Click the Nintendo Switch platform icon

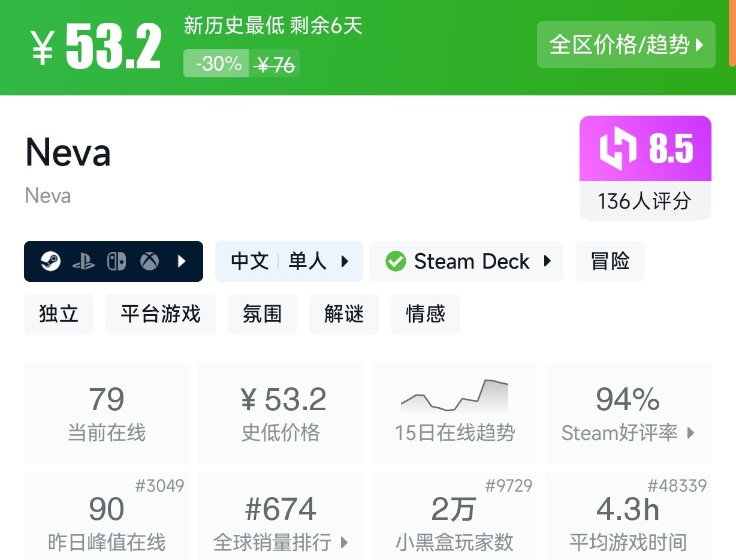116,261
